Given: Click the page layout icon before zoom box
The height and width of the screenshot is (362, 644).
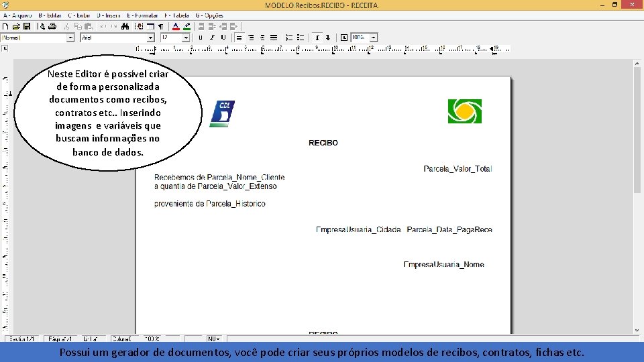Looking at the screenshot, I should 344,38.
